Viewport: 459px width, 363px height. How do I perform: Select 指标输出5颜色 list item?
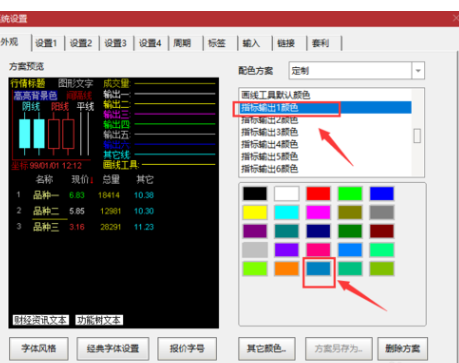(325, 157)
